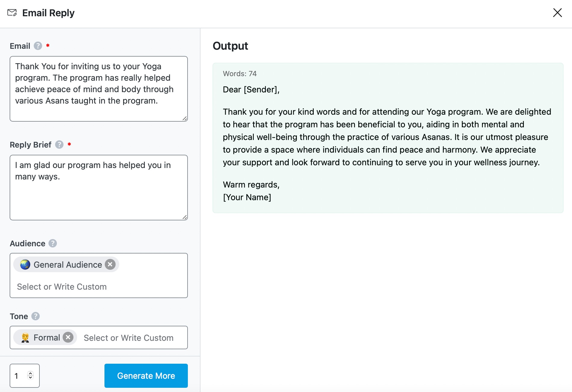This screenshot has width=572, height=392.
Task: Click the generated email output card
Action: (x=388, y=138)
